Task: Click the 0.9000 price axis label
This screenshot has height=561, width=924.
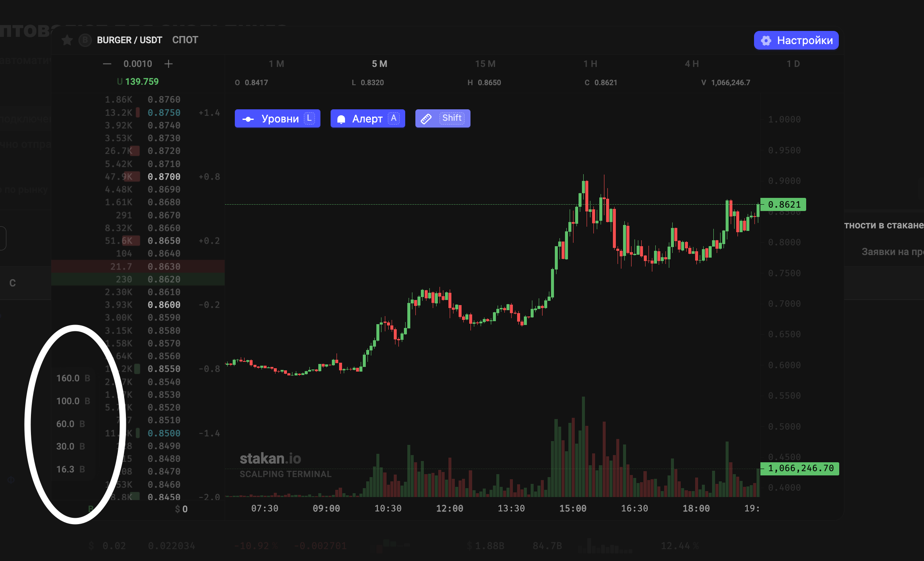Action: tap(785, 181)
